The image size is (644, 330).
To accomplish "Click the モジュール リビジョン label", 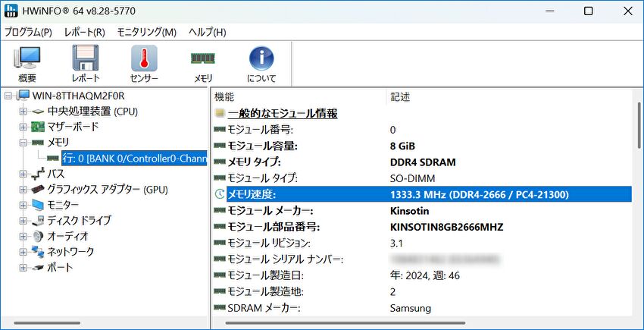I will pyautogui.click(x=269, y=244).
